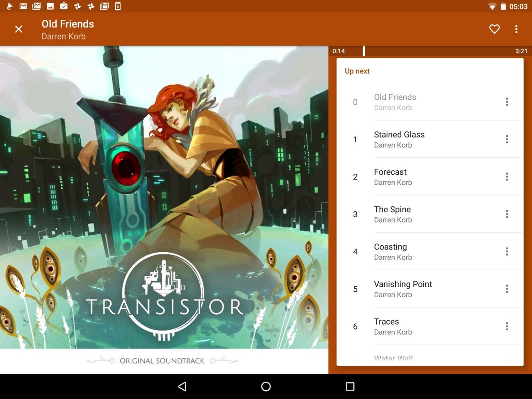Click the playback progress bar
The height and width of the screenshot is (399, 532).
[430, 51]
